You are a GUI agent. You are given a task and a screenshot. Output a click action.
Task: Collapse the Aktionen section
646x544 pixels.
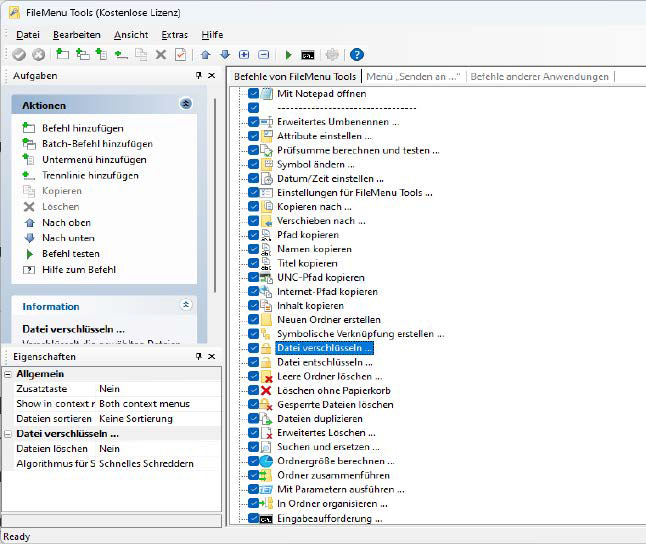click(x=186, y=103)
